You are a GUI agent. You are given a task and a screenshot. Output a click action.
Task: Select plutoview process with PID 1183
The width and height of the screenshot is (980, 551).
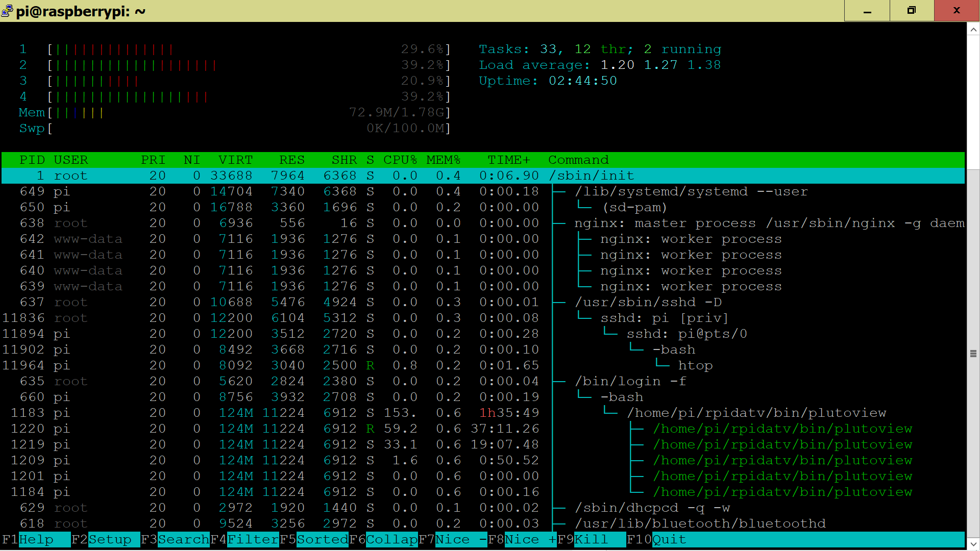point(483,413)
